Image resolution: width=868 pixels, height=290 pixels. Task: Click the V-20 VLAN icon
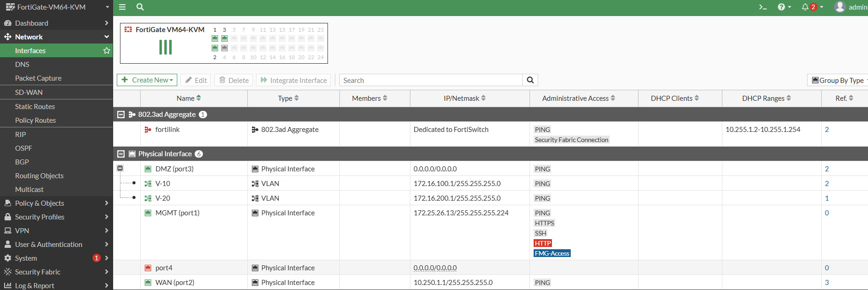[148, 198]
